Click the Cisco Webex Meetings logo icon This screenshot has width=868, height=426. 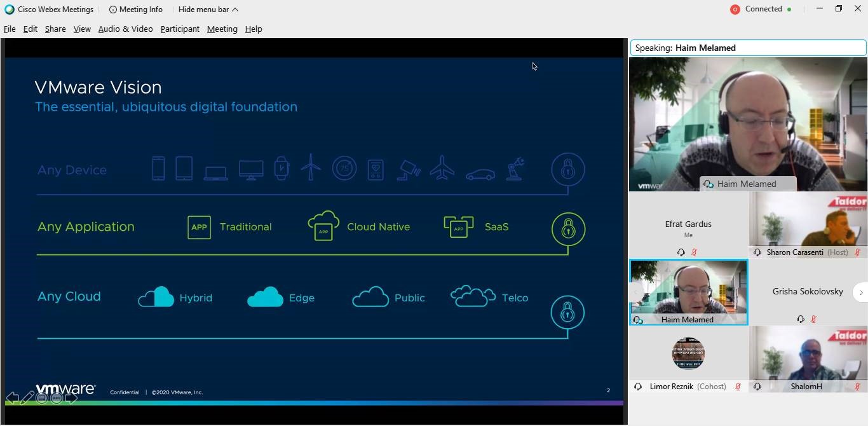point(10,10)
